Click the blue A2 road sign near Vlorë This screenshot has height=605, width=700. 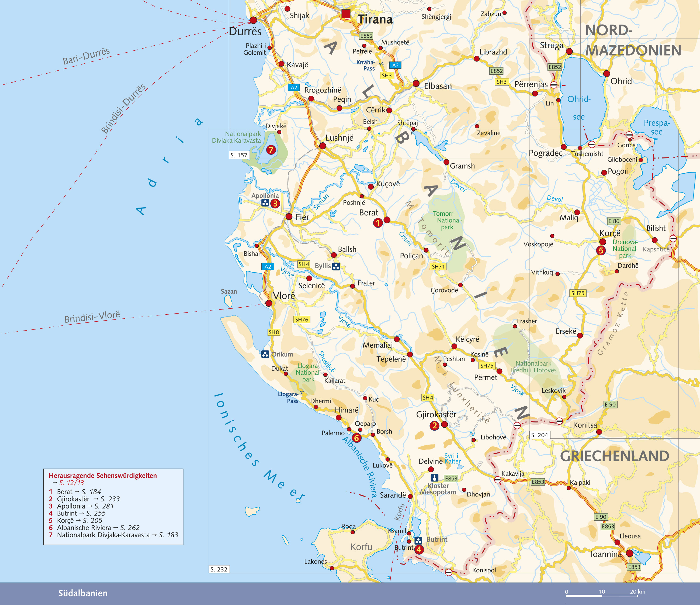pyautogui.click(x=268, y=267)
